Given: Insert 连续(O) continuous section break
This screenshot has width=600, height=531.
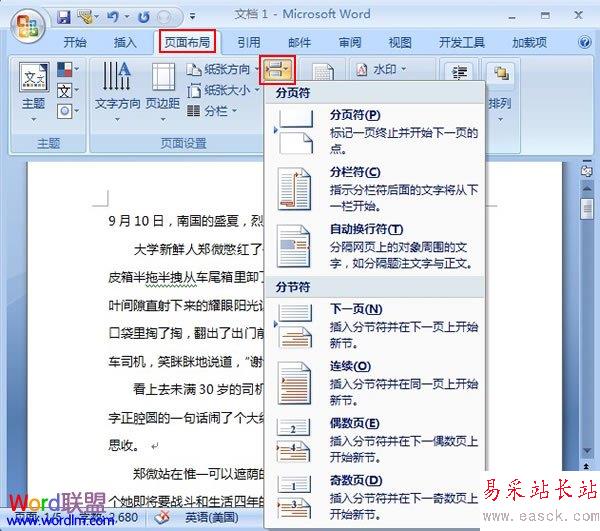Looking at the screenshot, I should pos(375,384).
